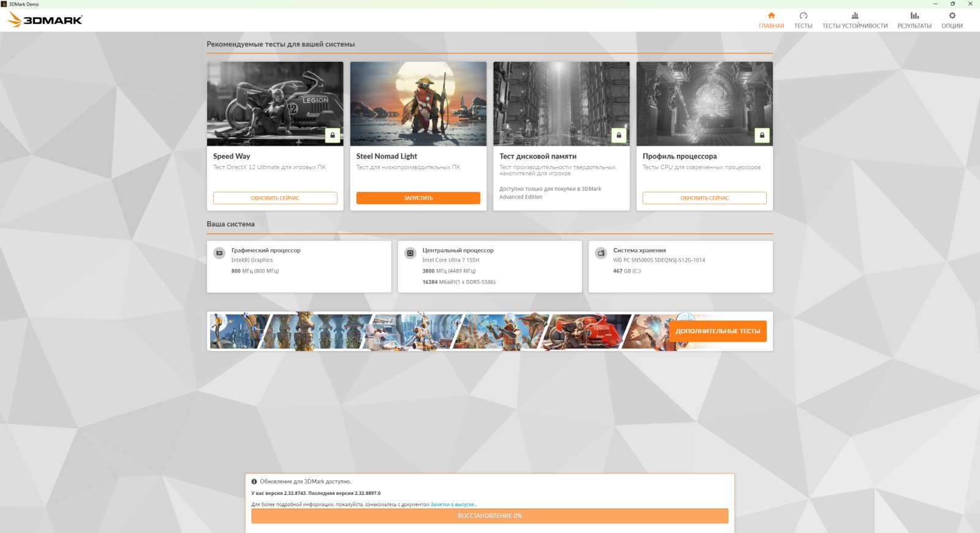This screenshot has height=533, width=980.
Task: Click the info icon in update notice
Action: 254,482
